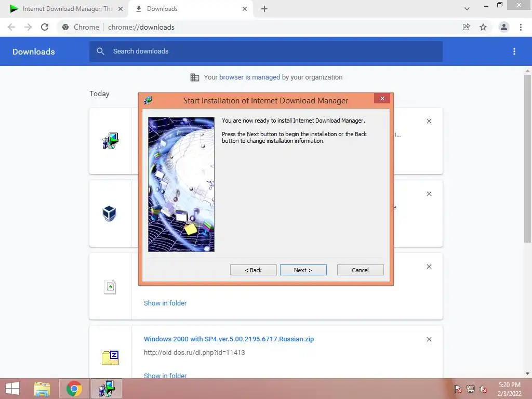Click the Chrome taskbar icon
Viewport: 532px width, 399px height.
tap(74, 389)
